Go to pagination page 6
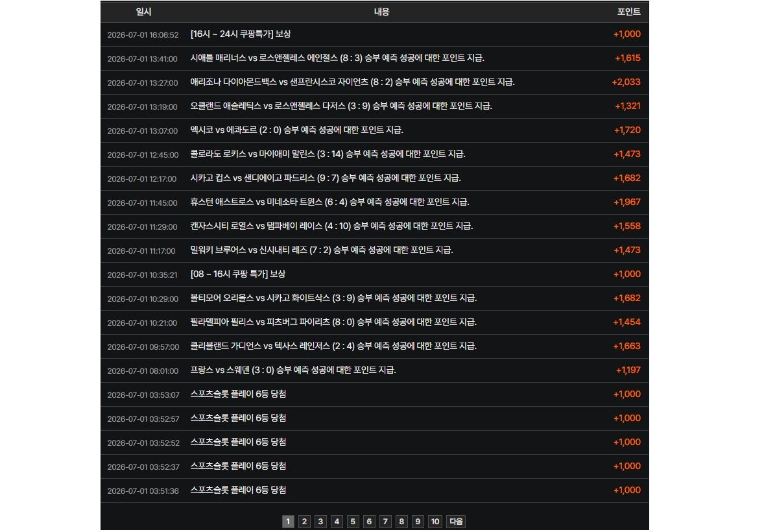Viewport: 764px width, 532px height. coord(369,521)
